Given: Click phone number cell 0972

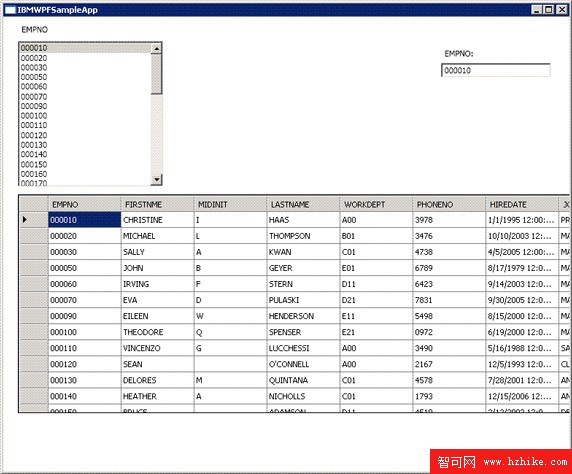Looking at the screenshot, I should (x=449, y=332).
